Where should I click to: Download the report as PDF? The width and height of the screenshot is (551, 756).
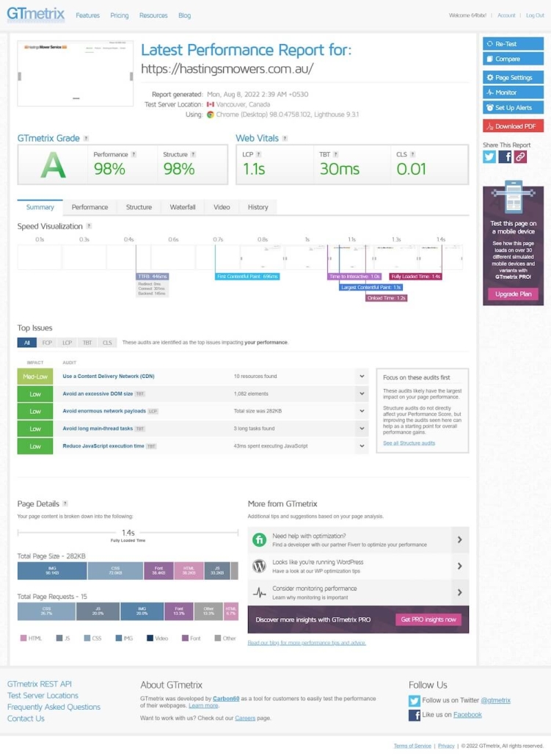click(514, 126)
